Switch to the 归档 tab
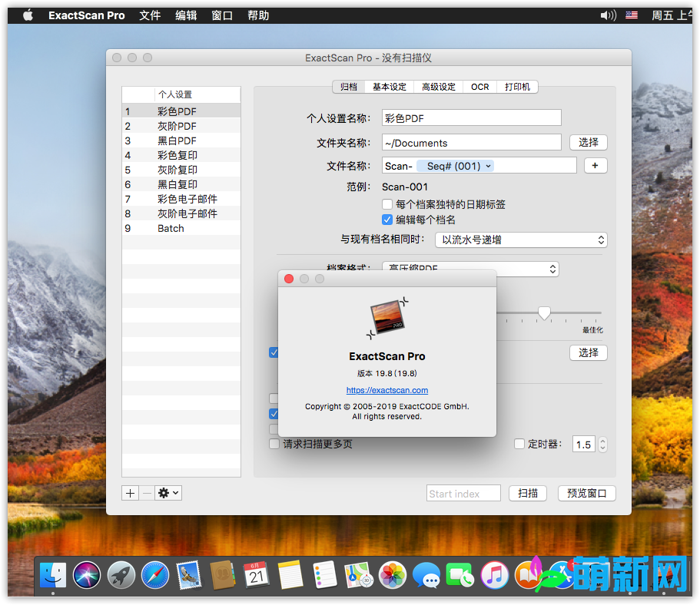The image size is (700, 605). [x=349, y=87]
